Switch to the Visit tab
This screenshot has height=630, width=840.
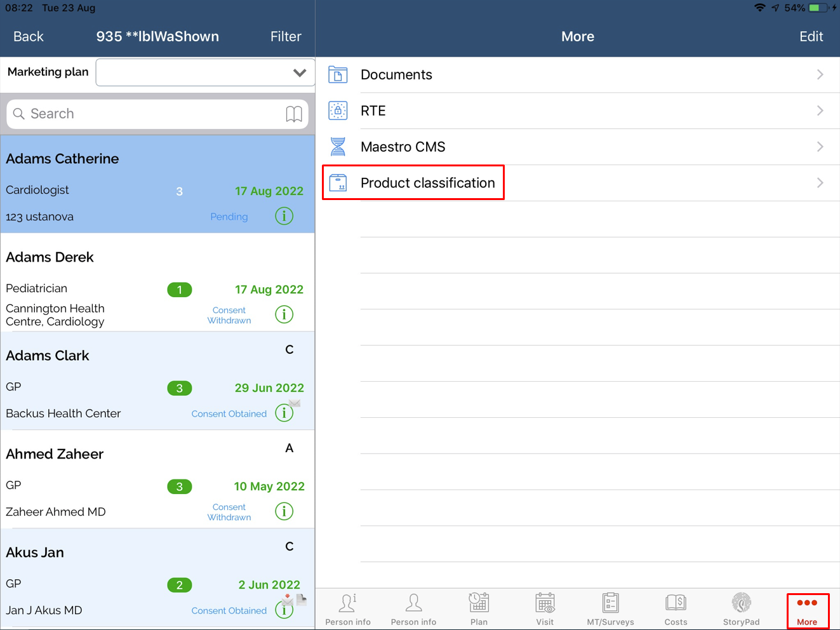(x=545, y=608)
